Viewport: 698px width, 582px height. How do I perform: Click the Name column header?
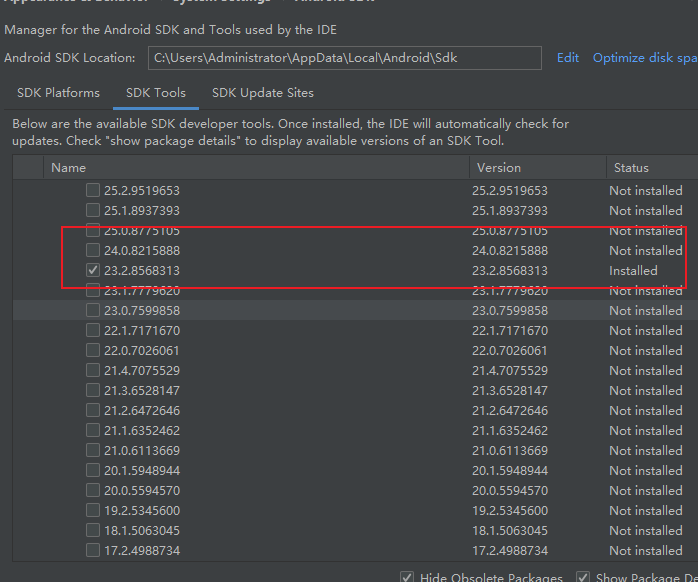pyautogui.click(x=69, y=168)
